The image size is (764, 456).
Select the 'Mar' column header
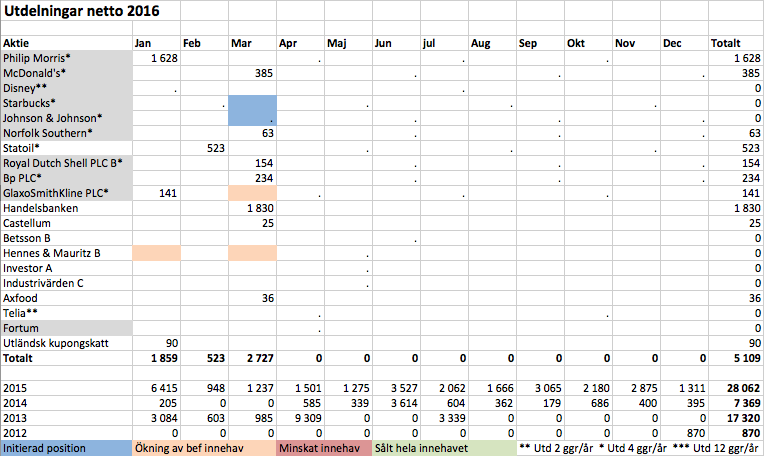coord(252,43)
